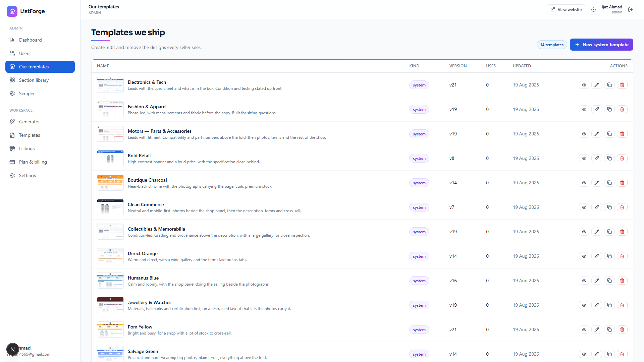
Task: Click the UPDATED column header
Action: [x=522, y=66]
